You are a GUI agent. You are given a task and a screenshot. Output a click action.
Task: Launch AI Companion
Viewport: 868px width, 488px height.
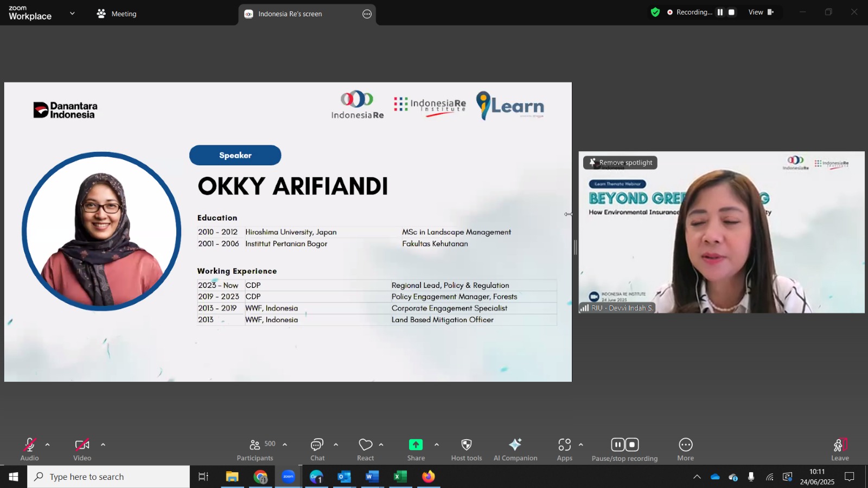[x=515, y=450]
